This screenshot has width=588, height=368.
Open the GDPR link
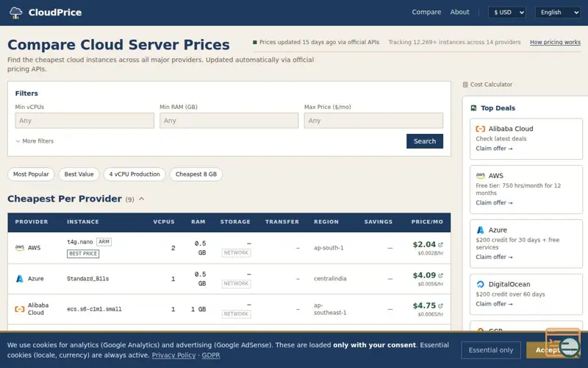click(x=211, y=355)
